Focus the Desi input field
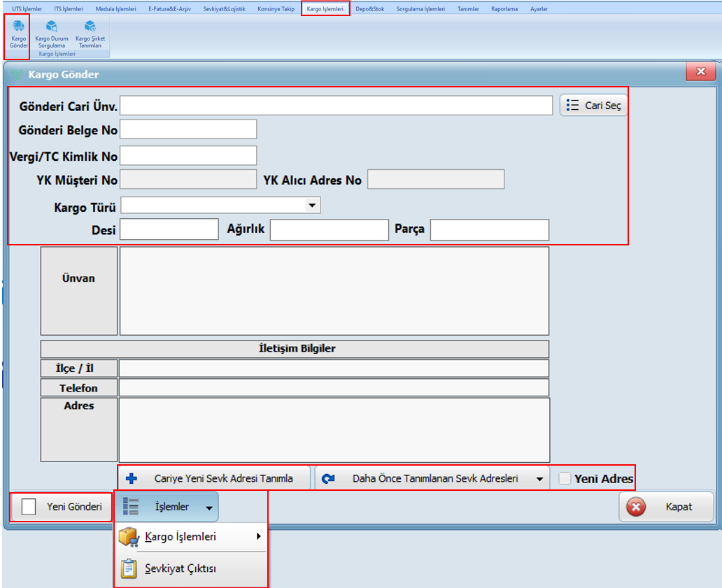The height and width of the screenshot is (588, 722). [169, 229]
